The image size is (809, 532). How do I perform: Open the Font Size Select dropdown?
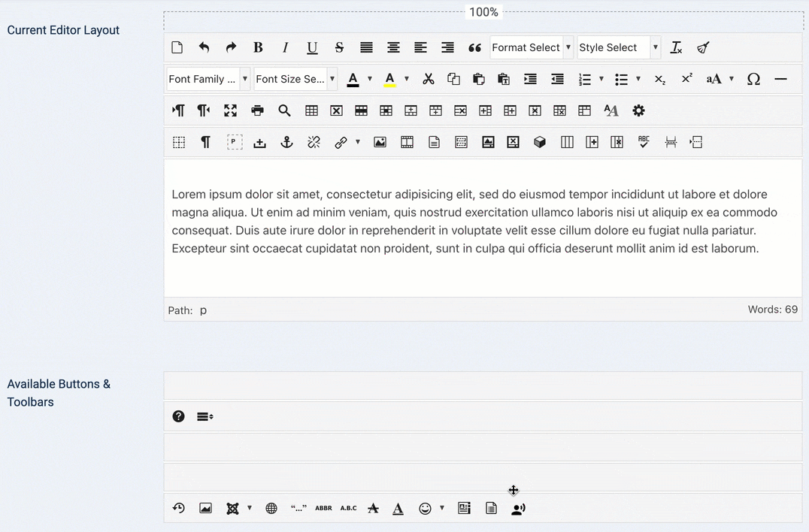tap(295, 79)
